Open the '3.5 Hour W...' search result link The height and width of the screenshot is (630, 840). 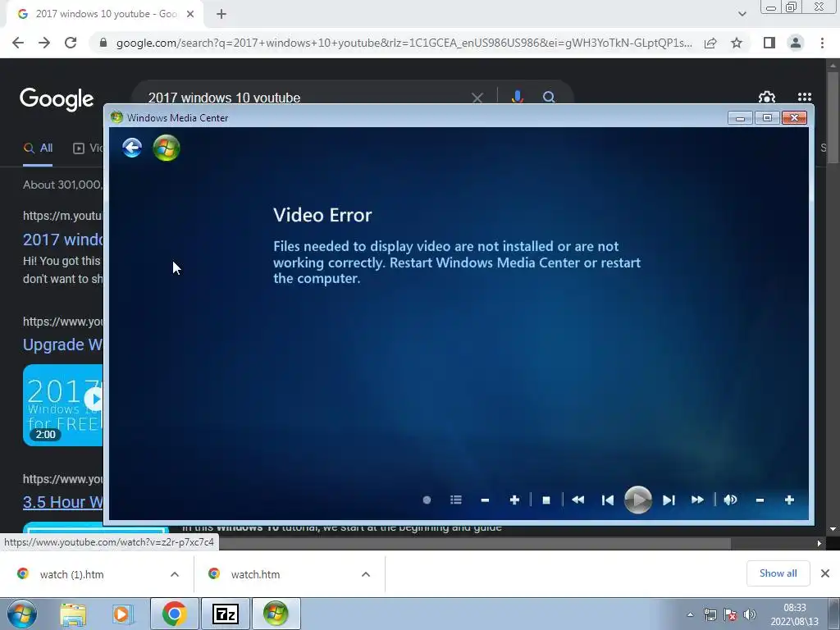[x=62, y=502]
